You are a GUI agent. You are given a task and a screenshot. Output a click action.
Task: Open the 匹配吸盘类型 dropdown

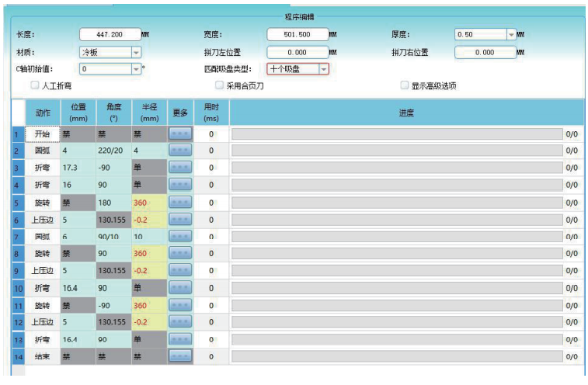[x=323, y=68]
